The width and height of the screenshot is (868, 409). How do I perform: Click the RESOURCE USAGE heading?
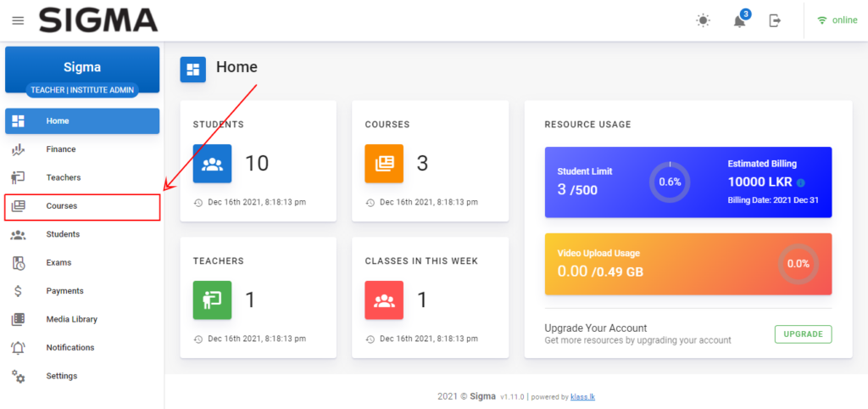588,125
